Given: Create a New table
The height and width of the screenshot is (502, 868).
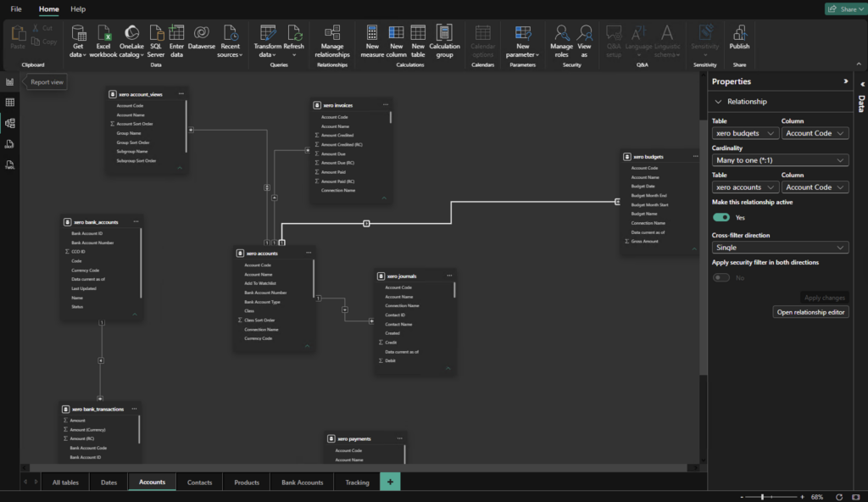Looking at the screenshot, I should pyautogui.click(x=418, y=42).
